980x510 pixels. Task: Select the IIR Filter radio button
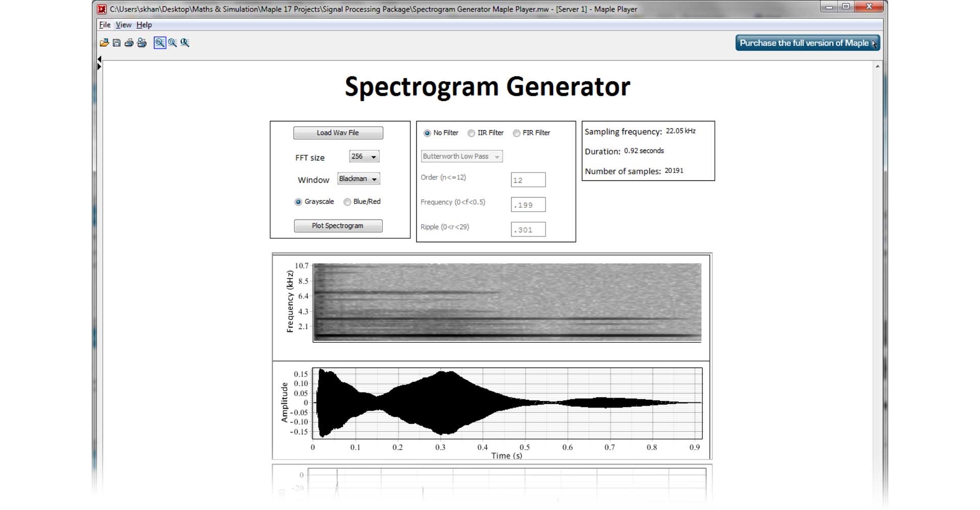[471, 133]
